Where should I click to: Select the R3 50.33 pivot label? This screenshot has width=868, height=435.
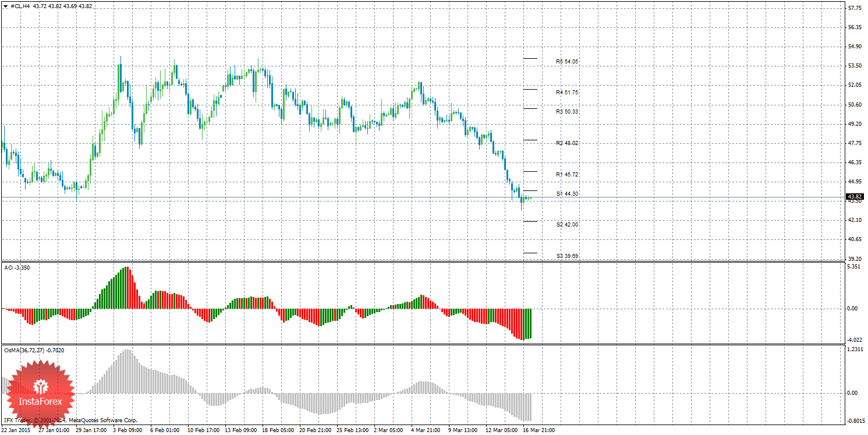click(567, 111)
